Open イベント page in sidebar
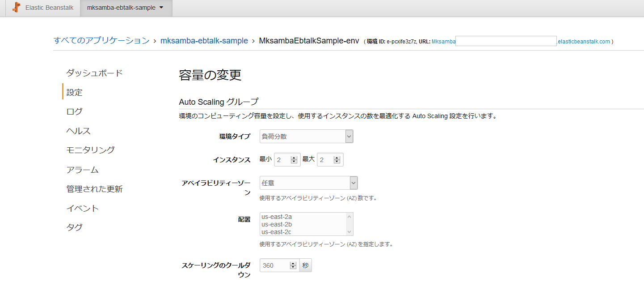Image resolution: width=644 pixels, height=282 pixels. [82, 208]
